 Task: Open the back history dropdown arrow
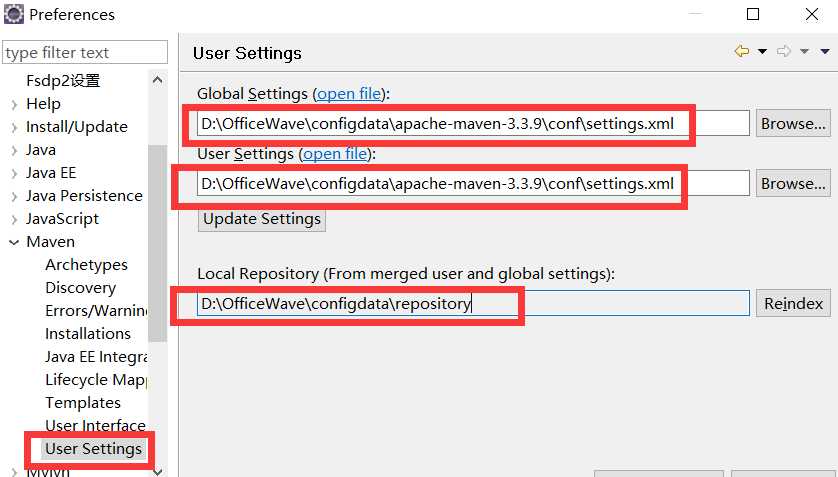click(762, 52)
